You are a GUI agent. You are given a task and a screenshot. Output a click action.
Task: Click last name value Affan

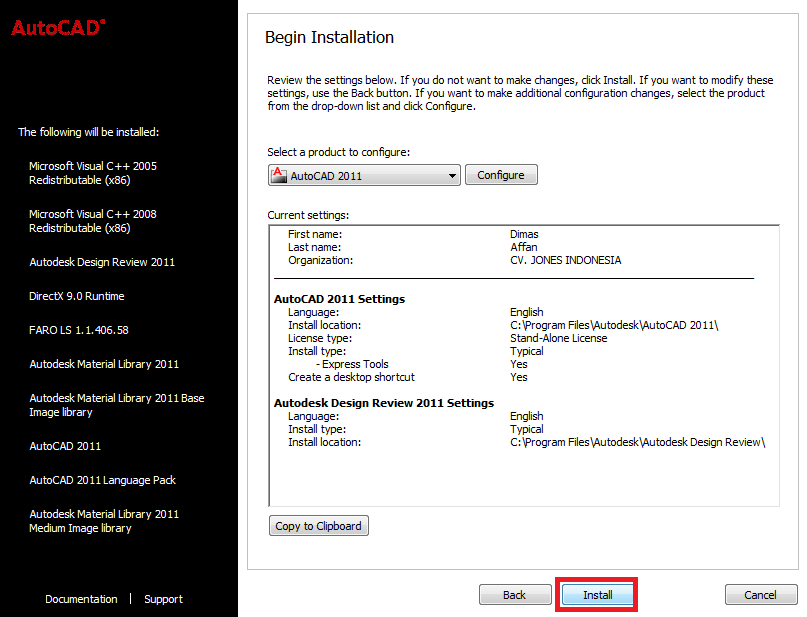coord(523,247)
